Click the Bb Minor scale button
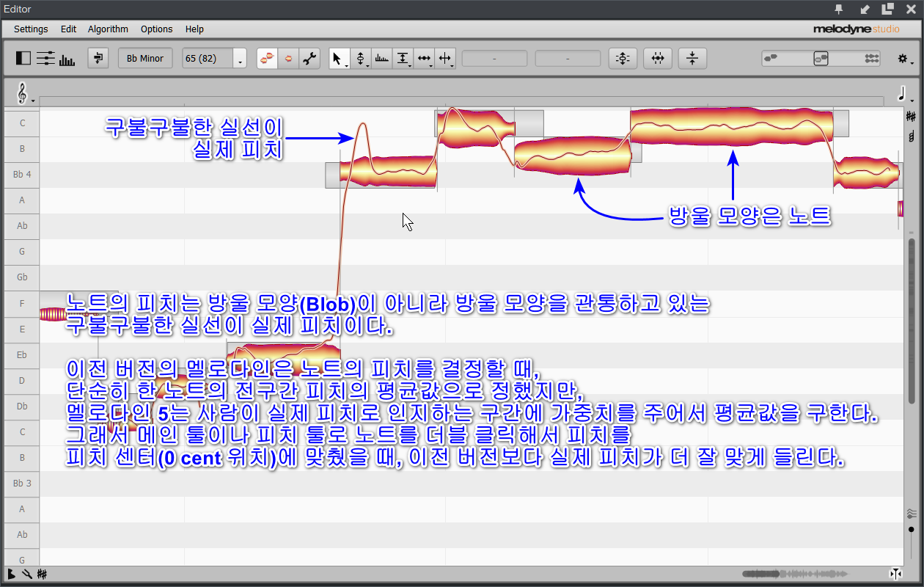 [x=145, y=59]
